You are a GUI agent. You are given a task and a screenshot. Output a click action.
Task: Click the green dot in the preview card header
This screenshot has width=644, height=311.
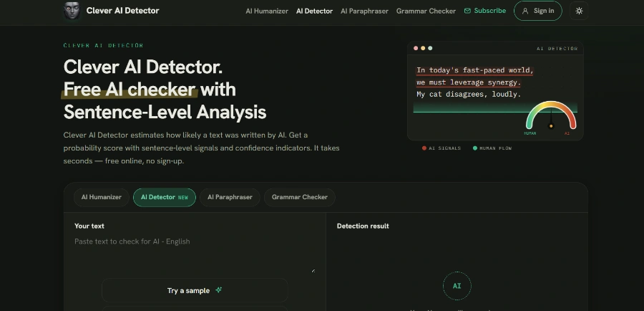430,48
